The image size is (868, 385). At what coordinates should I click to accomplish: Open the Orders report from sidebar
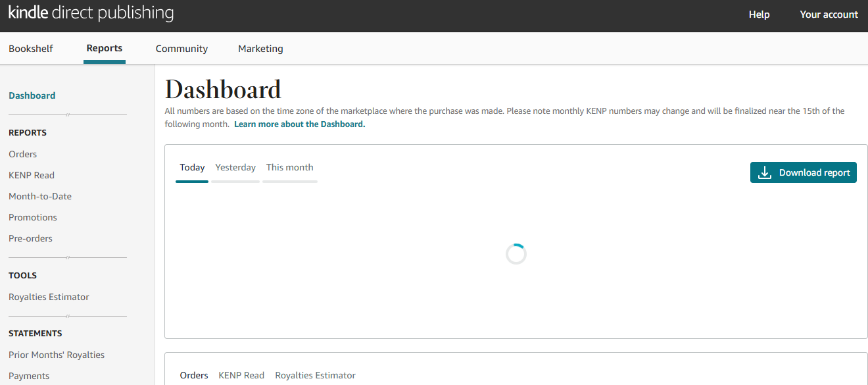[x=22, y=153]
